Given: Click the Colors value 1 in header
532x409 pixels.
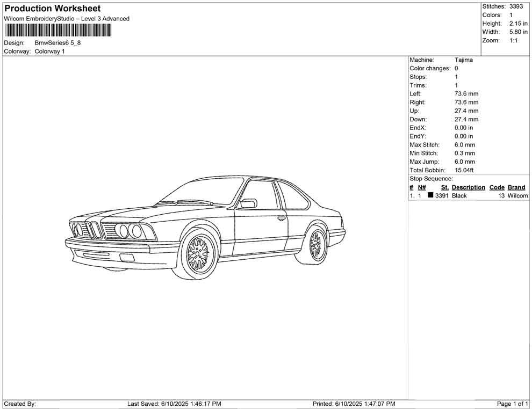Looking at the screenshot, I should pyautogui.click(x=511, y=15).
